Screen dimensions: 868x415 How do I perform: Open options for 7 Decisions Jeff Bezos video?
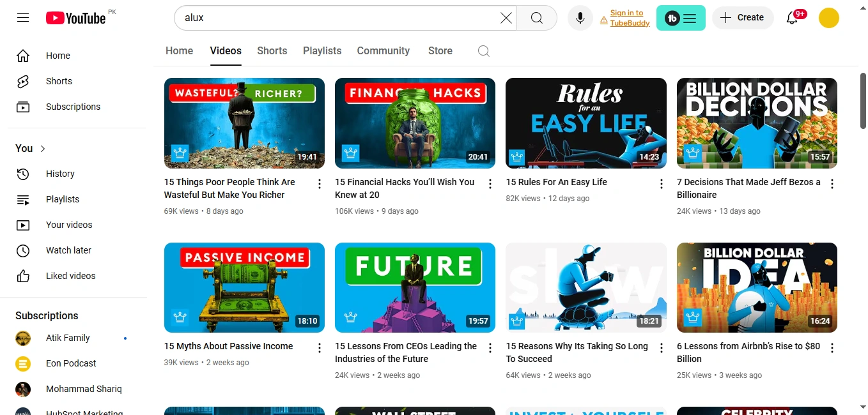click(x=832, y=184)
